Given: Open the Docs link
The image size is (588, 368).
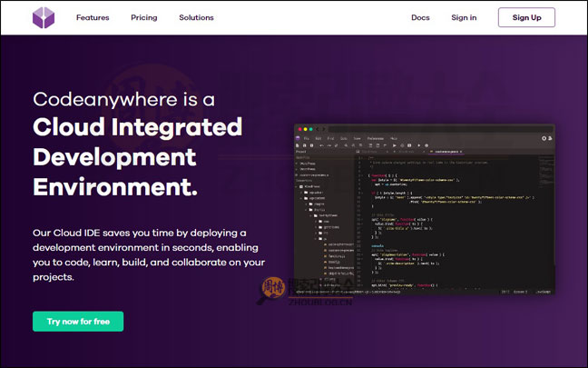Looking at the screenshot, I should click(x=420, y=17).
